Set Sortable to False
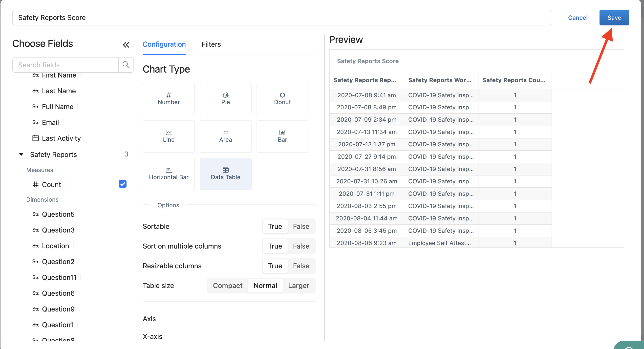644x349 pixels. (301, 226)
